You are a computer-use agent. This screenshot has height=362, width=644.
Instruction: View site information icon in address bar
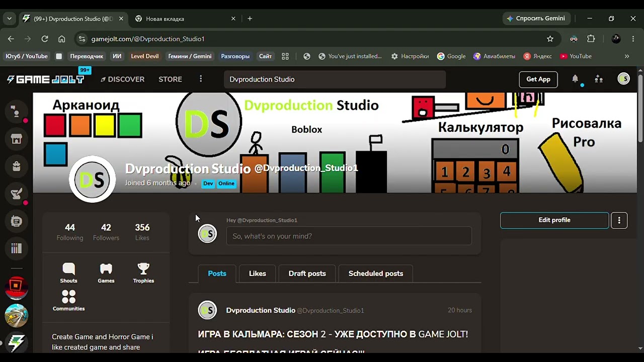click(83, 39)
